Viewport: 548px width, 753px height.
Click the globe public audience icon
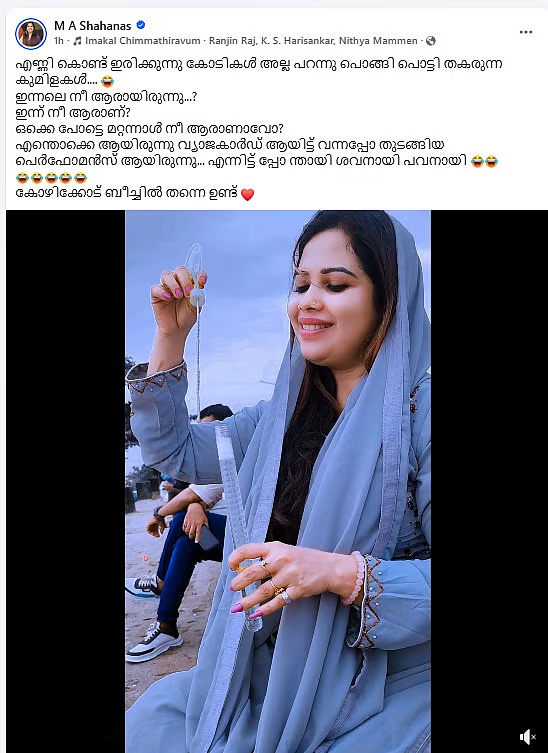coord(431,41)
